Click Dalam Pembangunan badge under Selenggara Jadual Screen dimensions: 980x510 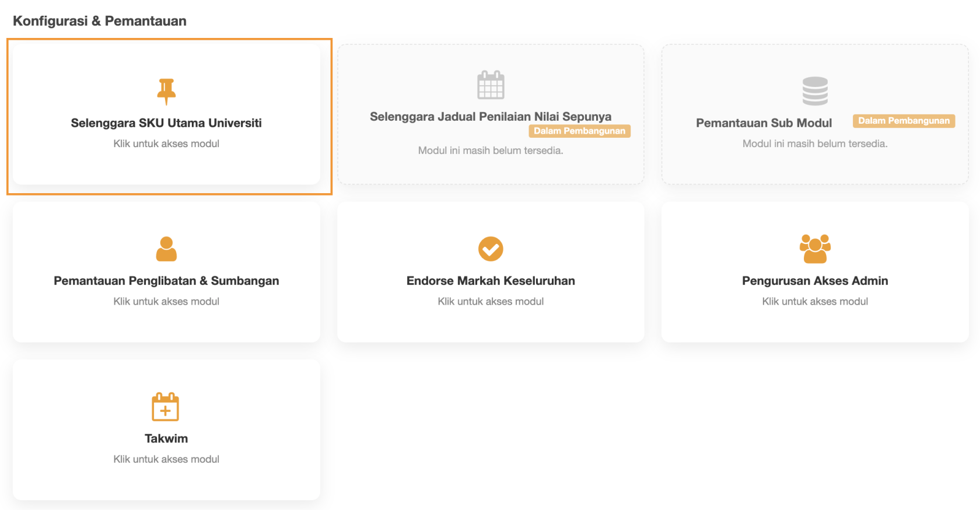coord(579,131)
